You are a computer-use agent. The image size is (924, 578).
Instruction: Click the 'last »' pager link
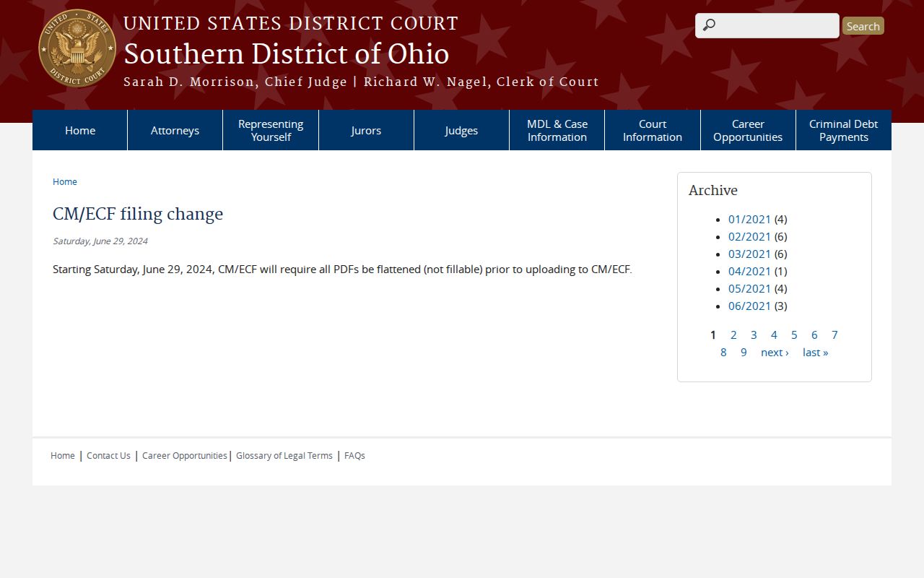coord(816,352)
